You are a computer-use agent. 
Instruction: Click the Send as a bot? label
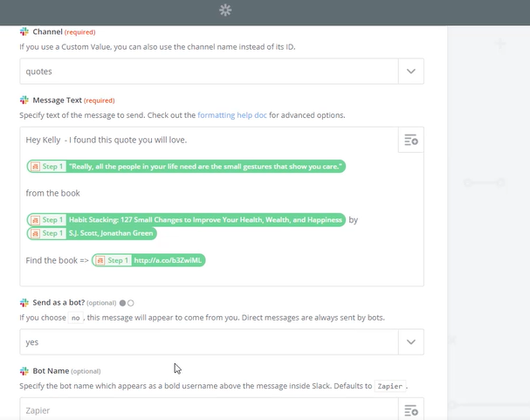click(59, 303)
